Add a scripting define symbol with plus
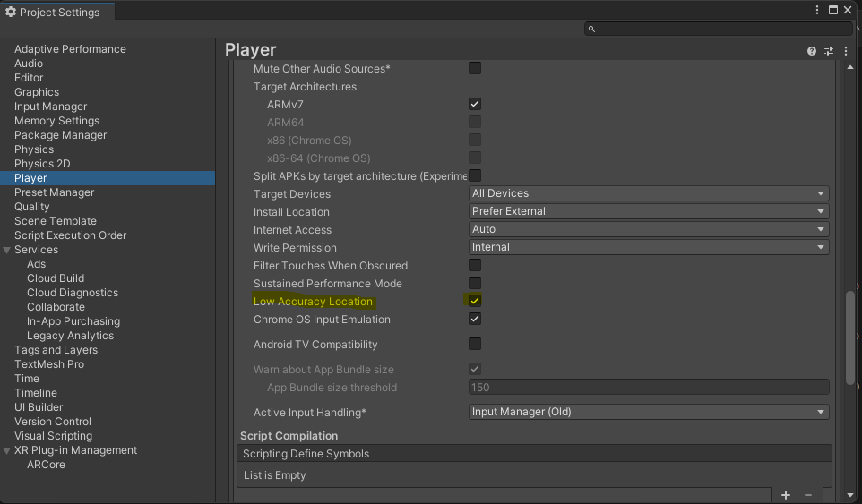The height and width of the screenshot is (504, 862). (x=786, y=495)
